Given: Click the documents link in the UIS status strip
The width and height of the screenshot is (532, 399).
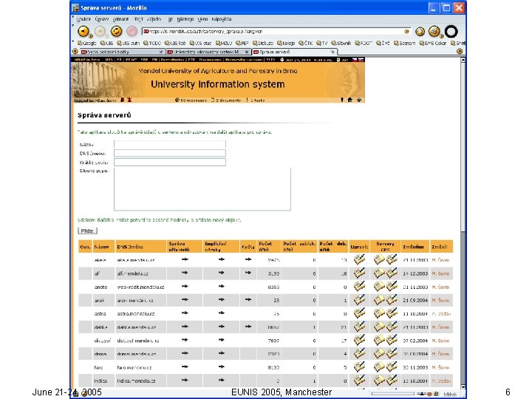Looking at the screenshot, I should point(225,100).
